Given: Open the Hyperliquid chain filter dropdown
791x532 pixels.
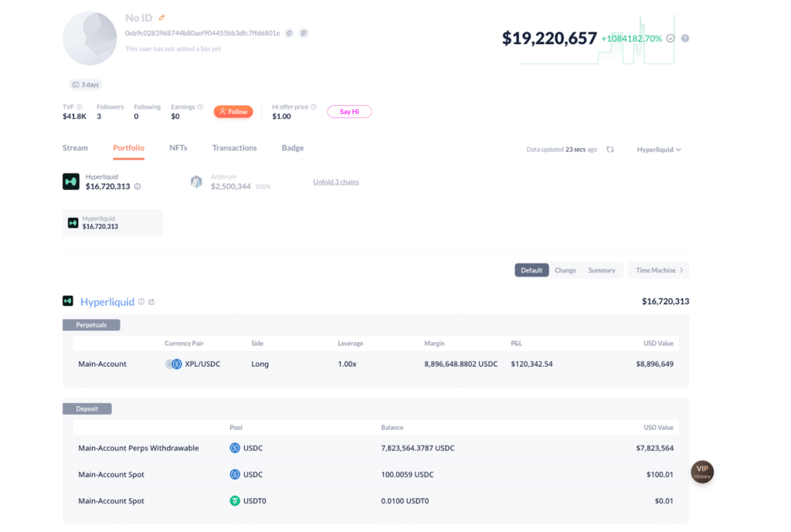Looking at the screenshot, I should (659, 150).
